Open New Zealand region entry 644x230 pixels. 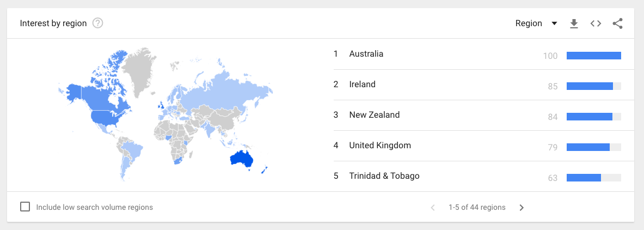click(x=375, y=115)
